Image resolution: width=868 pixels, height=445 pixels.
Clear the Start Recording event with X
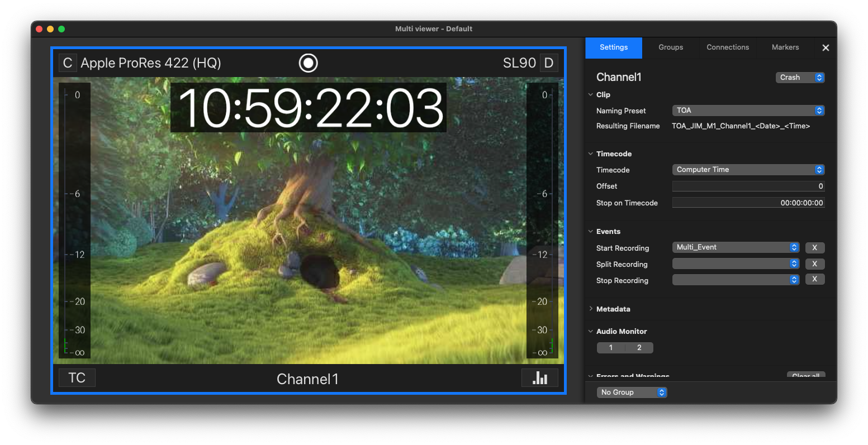coord(815,247)
